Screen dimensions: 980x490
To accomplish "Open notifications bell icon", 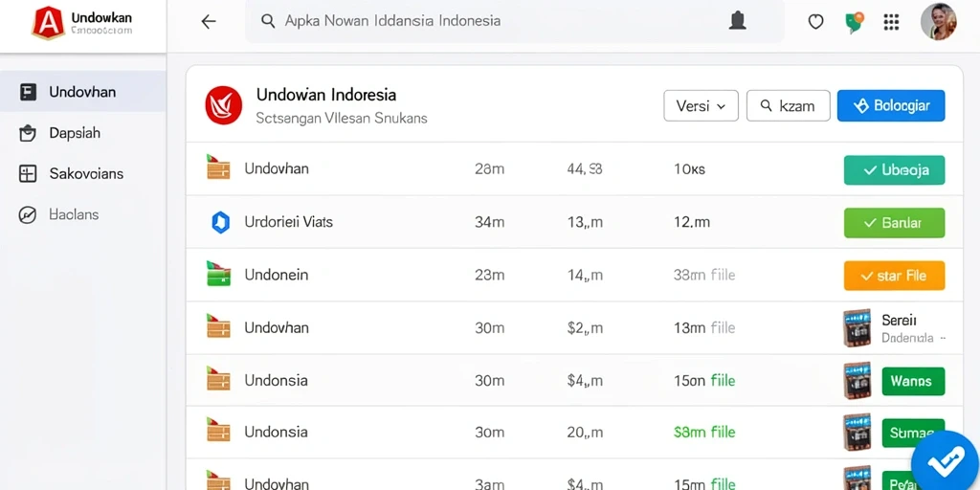I will tap(738, 21).
